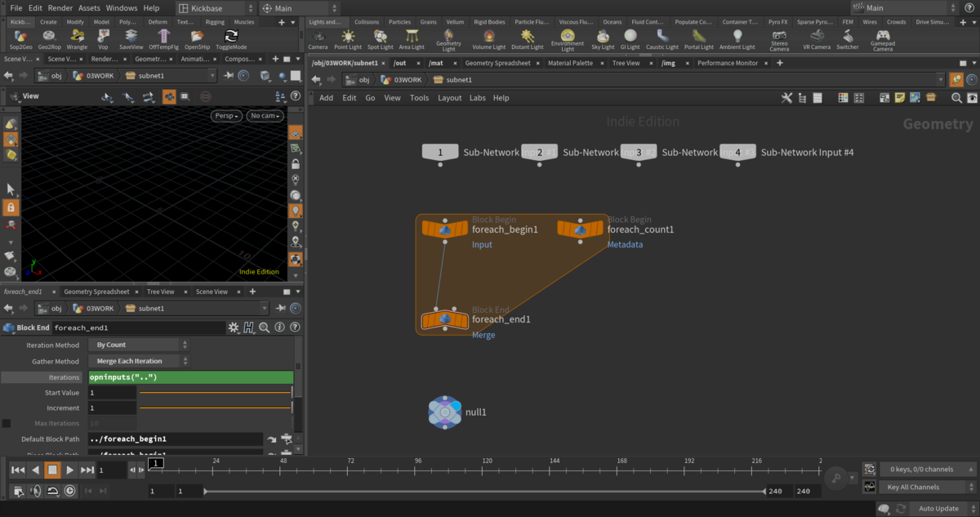Run the ToggleMode shelf tool

[x=231, y=39]
